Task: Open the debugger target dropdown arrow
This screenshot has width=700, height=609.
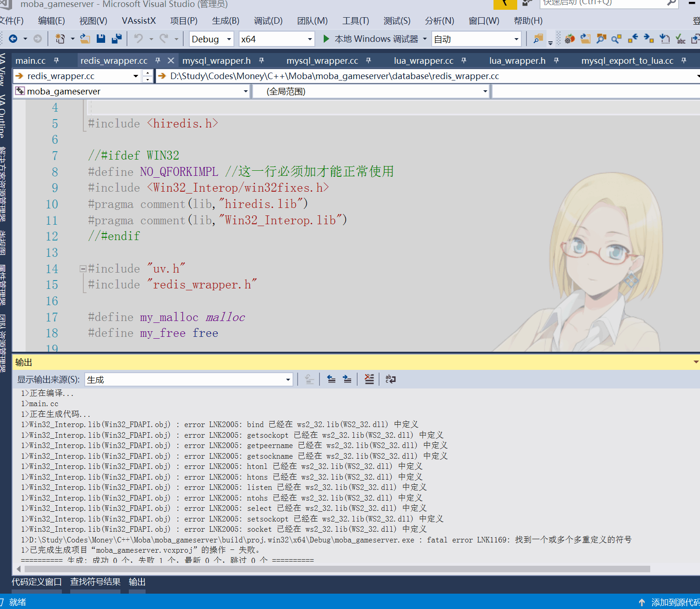Action: click(425, 39)
